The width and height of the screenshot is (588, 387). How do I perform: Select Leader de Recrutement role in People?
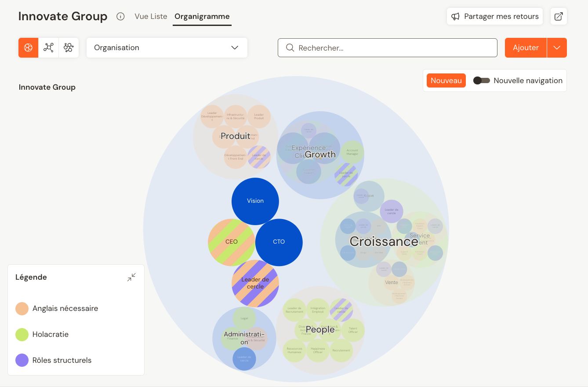coord(294,310)
